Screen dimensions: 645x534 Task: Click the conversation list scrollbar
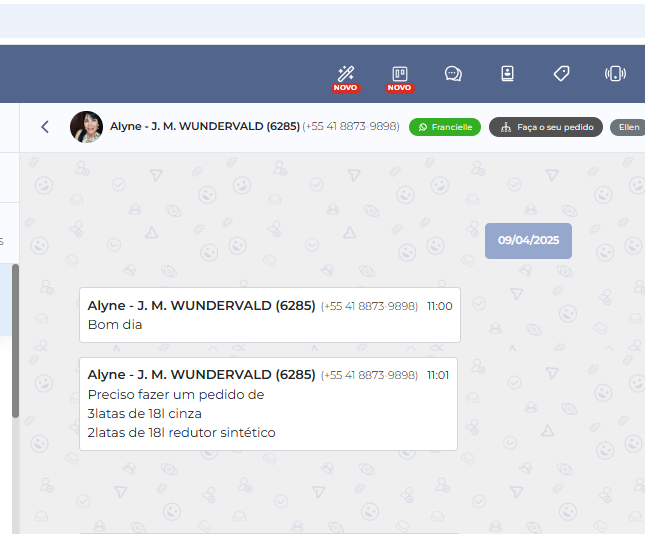[x=15, y=340]
